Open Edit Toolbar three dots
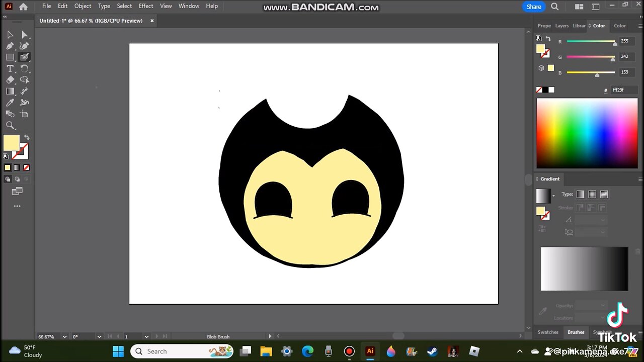Screen dimensions: 644x362 point(17,206)
